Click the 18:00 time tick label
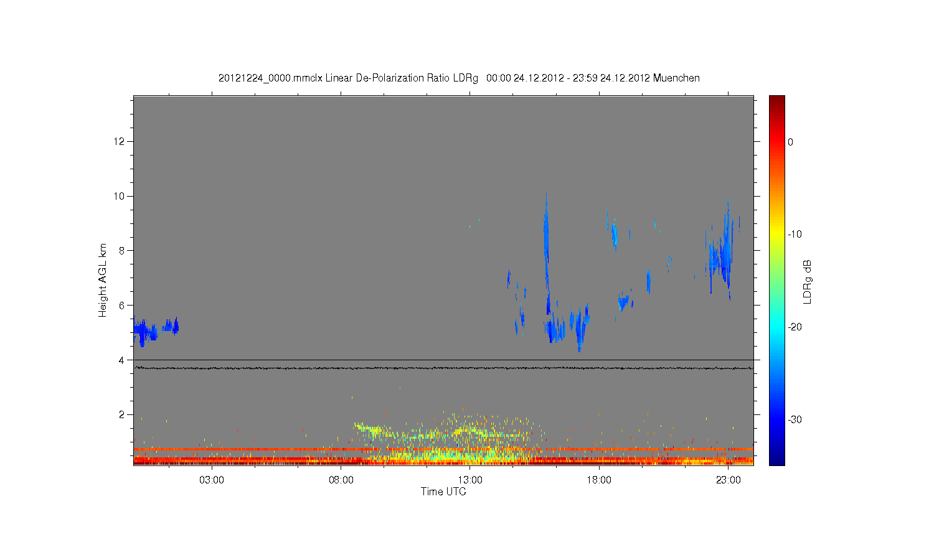Viewport: 934px width, 560px height. (x=599, y=480)
